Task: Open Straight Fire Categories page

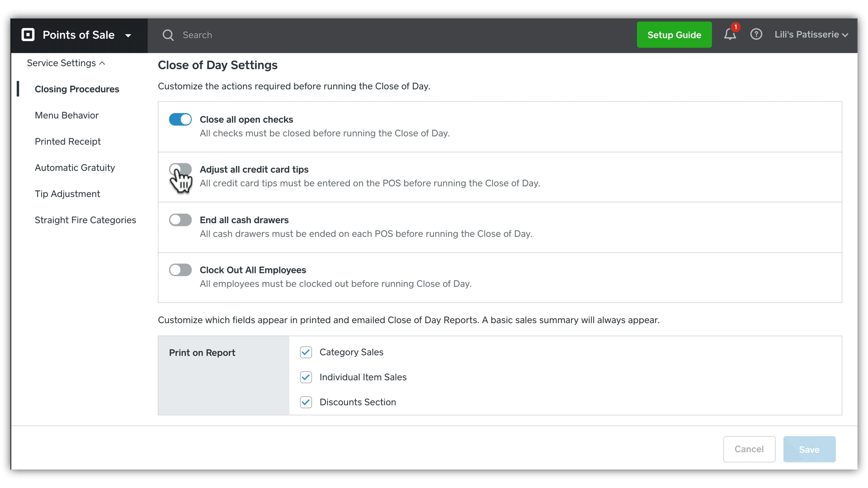Action: pos(85,220)
